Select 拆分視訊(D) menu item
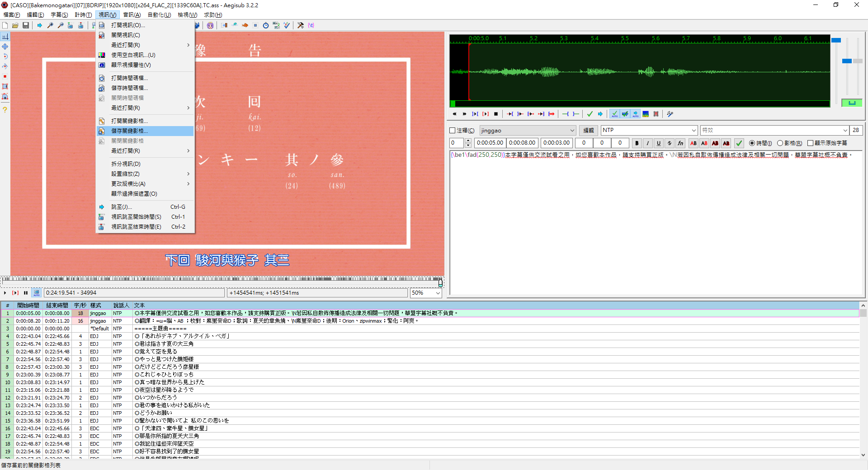The height and width of the screenshot is (470, 868). point(145,164)
